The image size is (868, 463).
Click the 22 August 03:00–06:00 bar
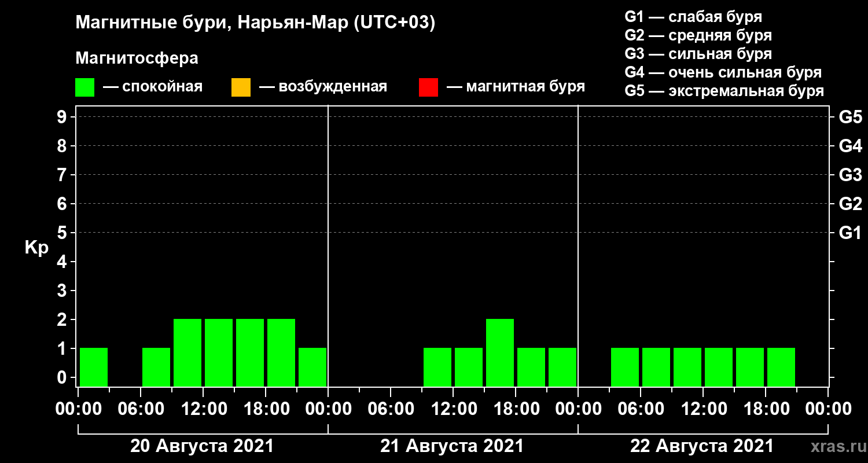[625, 367]
